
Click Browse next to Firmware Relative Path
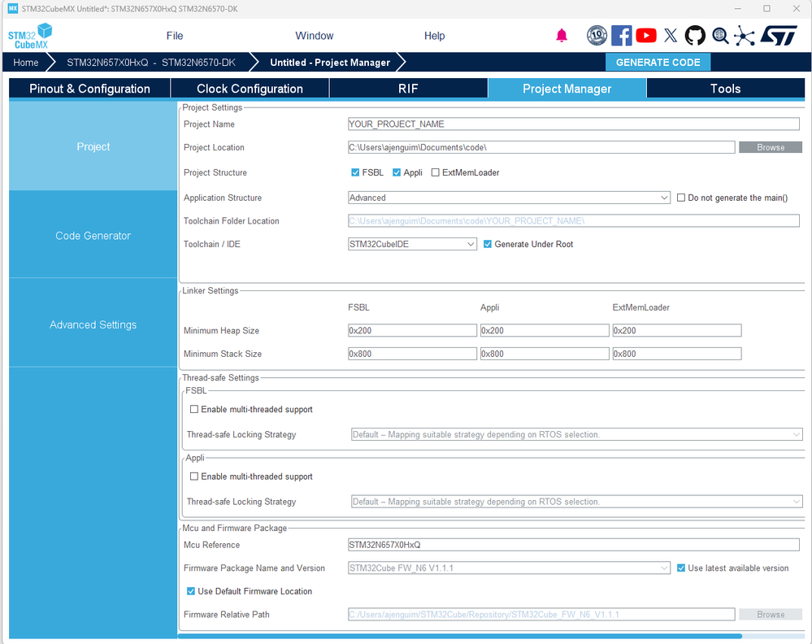tap(770, 614)
